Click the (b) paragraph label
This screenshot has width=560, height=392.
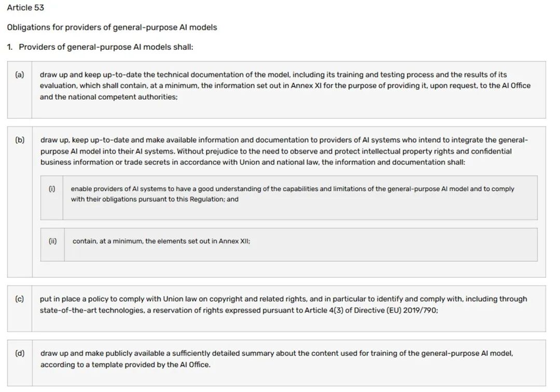click(20, 140)
